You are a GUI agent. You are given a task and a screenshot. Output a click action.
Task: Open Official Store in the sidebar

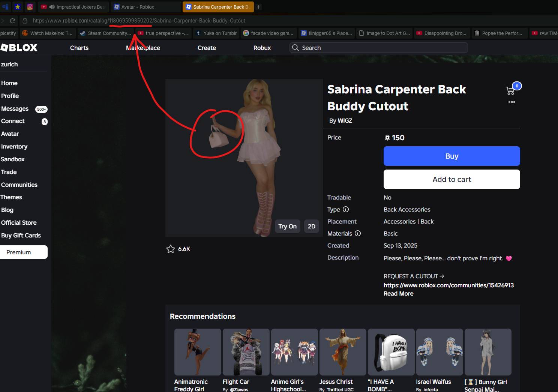(19, 223)
